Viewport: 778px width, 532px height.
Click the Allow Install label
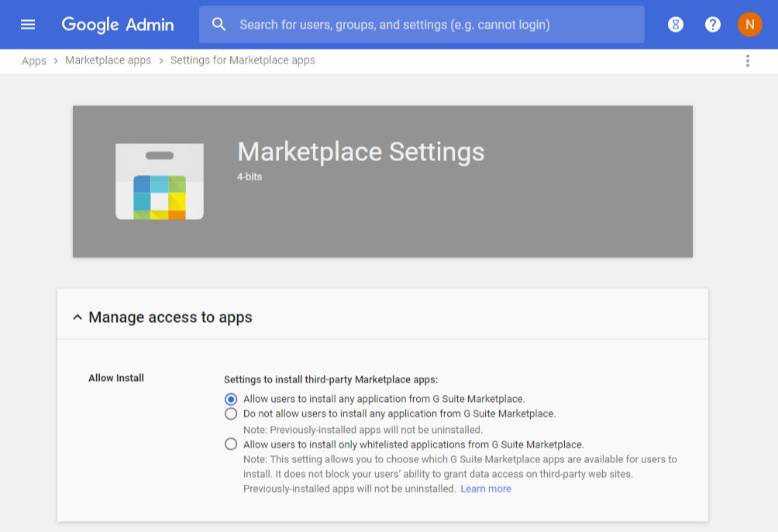tap(116, 378)
